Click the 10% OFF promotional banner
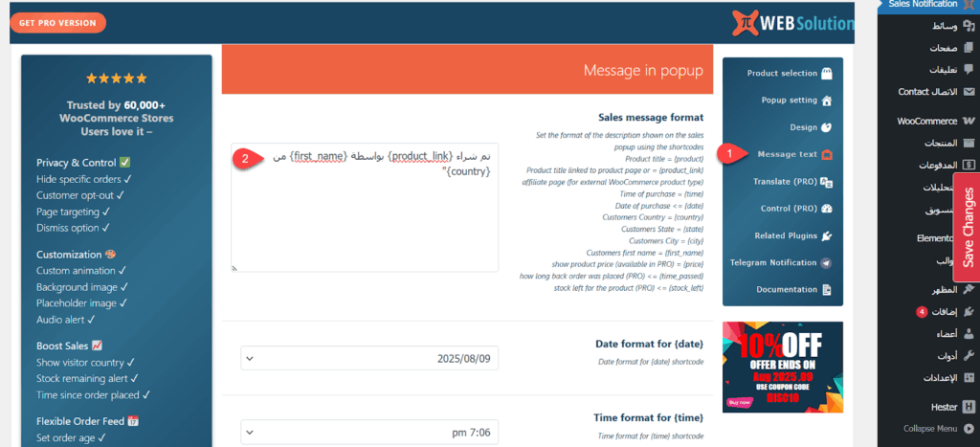Screen dimensions: 980x447 [x=783, y=367]
